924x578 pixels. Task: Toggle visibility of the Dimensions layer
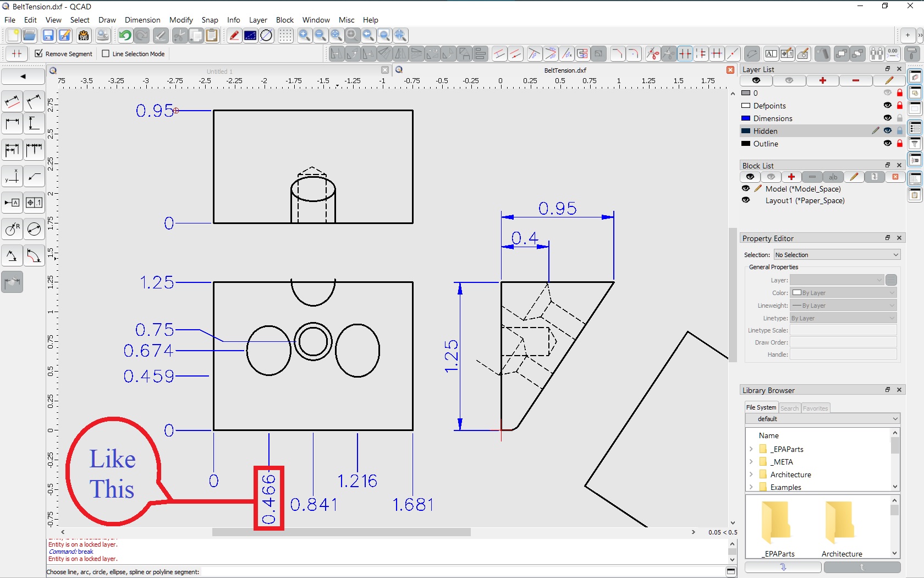(887, 118)
